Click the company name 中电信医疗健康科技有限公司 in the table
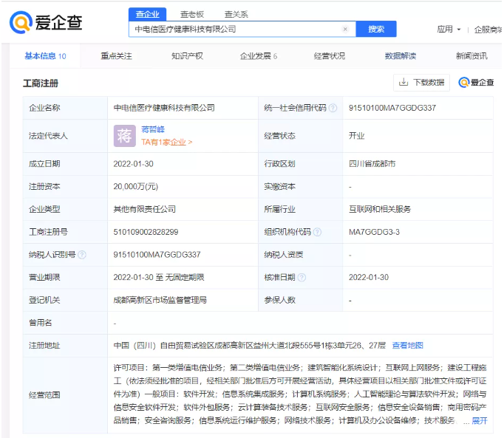 coord(164,108)
